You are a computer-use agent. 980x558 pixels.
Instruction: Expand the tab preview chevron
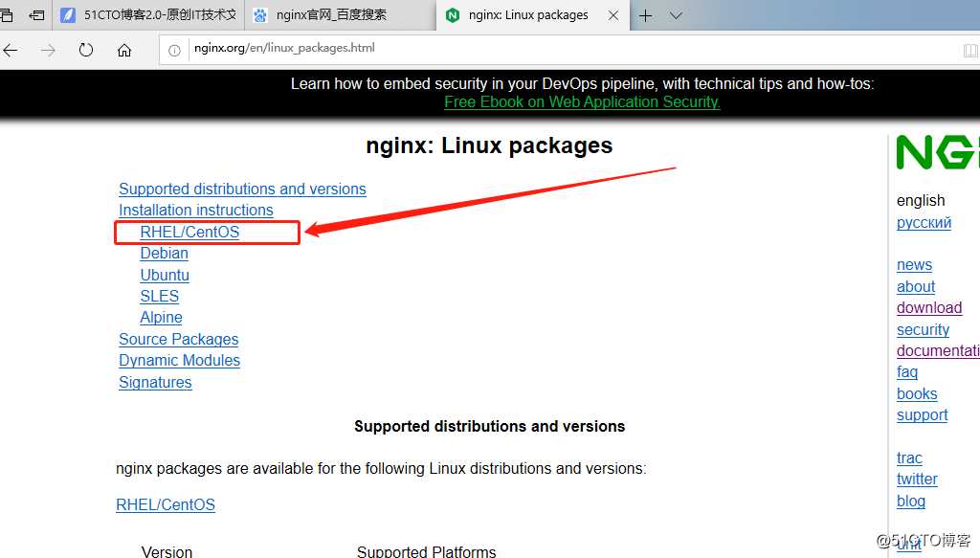click(676, 15)
